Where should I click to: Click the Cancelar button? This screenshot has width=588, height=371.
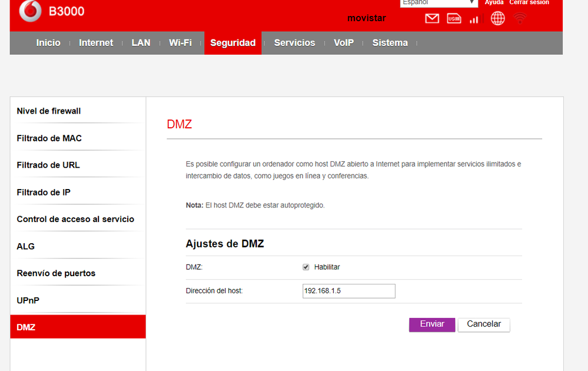pyautogui.click(x=484, y=324)
